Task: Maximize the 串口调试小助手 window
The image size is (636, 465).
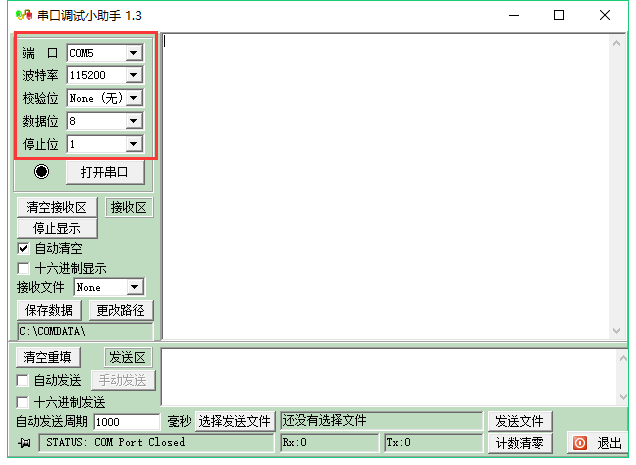Action: [x=559, y=15]
